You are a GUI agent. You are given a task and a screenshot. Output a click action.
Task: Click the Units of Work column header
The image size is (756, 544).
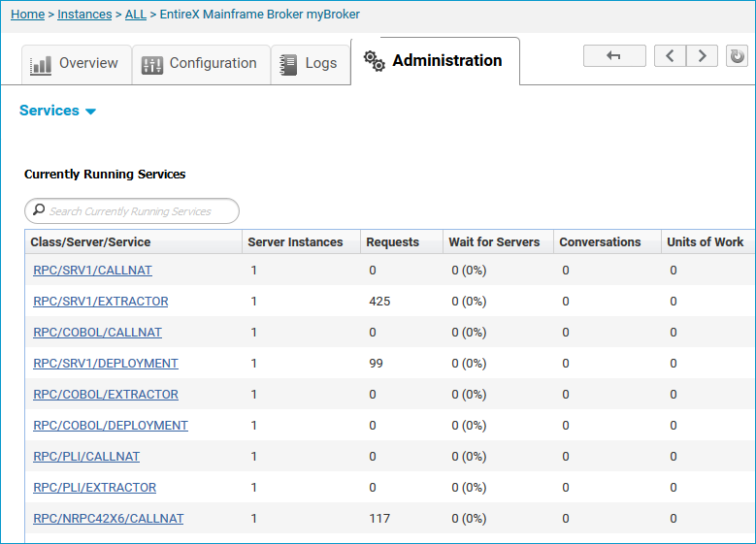(706, 241)
